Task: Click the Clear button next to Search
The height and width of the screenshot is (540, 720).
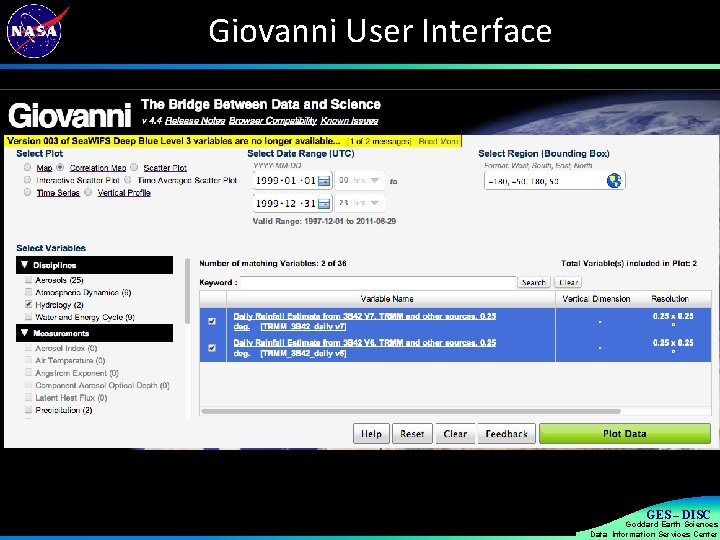Action: [568, 282]
